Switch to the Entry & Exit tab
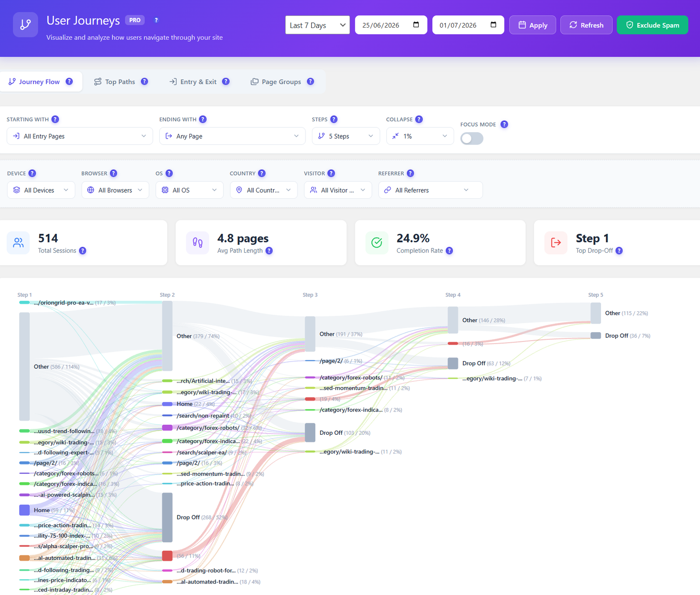 click(x=198, y=82)
